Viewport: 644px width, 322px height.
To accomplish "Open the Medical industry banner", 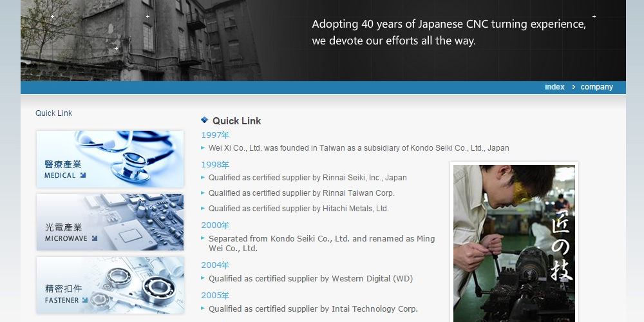I will 110,159.
